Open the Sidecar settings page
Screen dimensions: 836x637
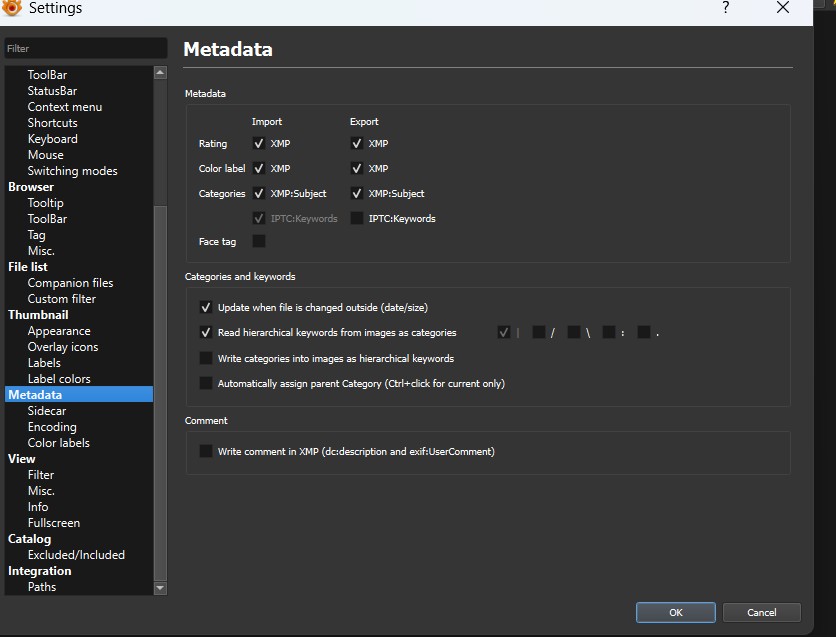[x=46, y=410]
